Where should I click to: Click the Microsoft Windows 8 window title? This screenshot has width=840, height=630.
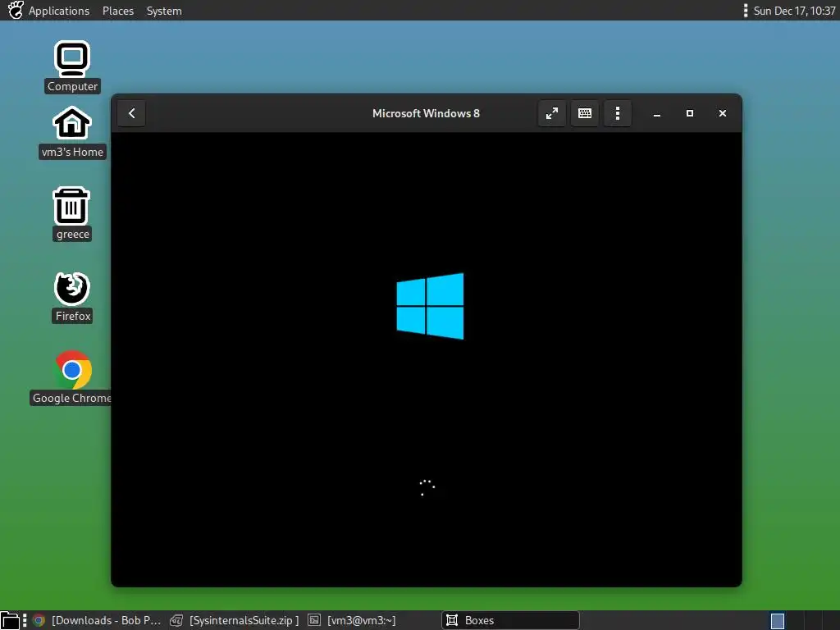tap(426, 113)
